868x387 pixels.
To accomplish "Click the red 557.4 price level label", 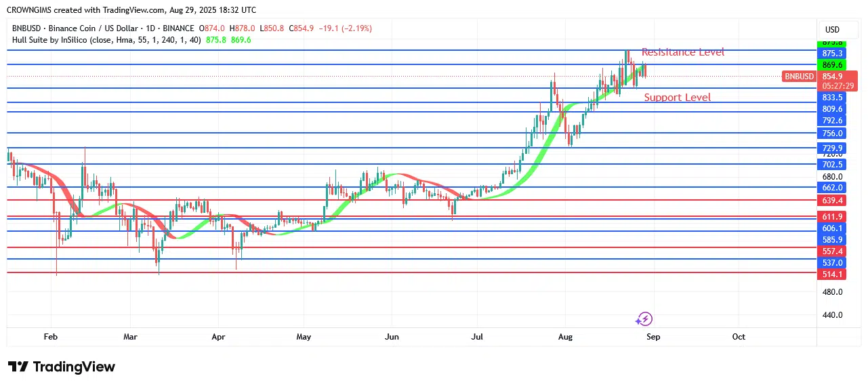I will click(x=831, y=251).
